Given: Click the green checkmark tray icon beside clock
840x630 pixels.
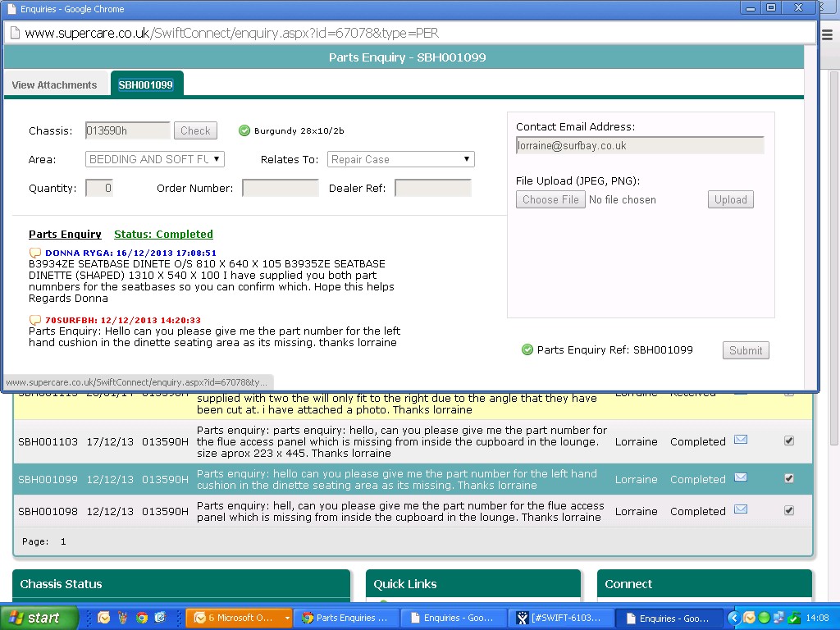Looking at the screenshot, I should 794,619.
